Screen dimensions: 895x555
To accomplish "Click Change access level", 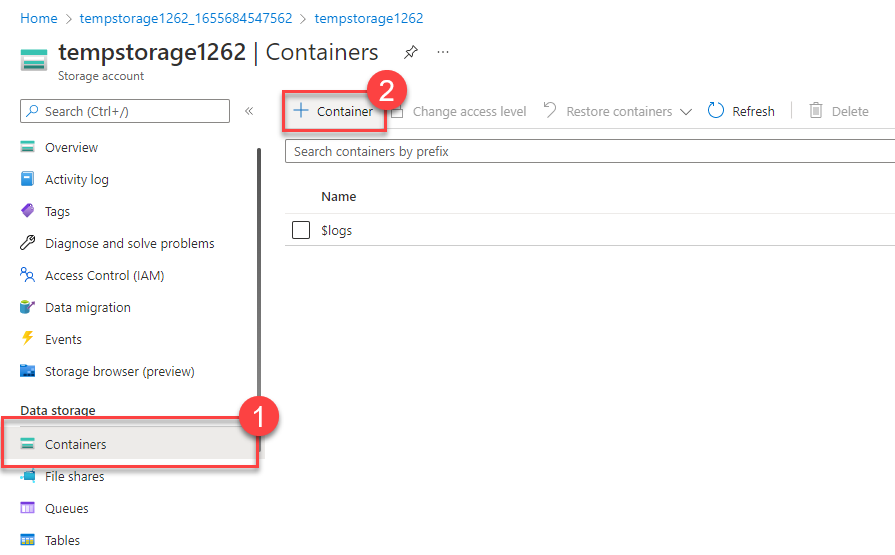I will pyautogui.click(x=468, y=112).
